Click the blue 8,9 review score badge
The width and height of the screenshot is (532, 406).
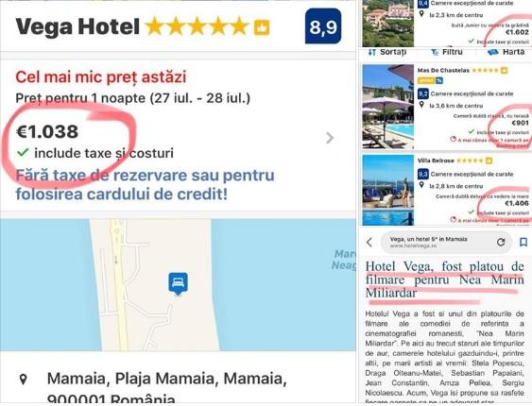point(323,26)
